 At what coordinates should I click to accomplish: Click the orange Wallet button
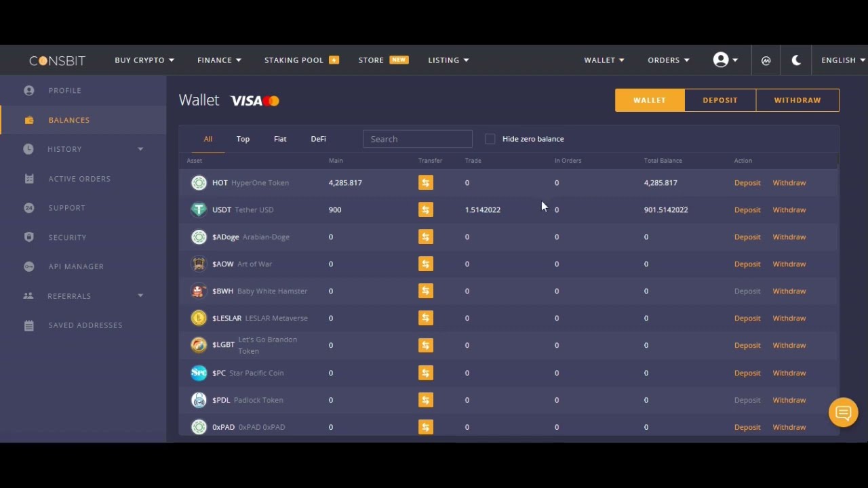coord(650,100)
